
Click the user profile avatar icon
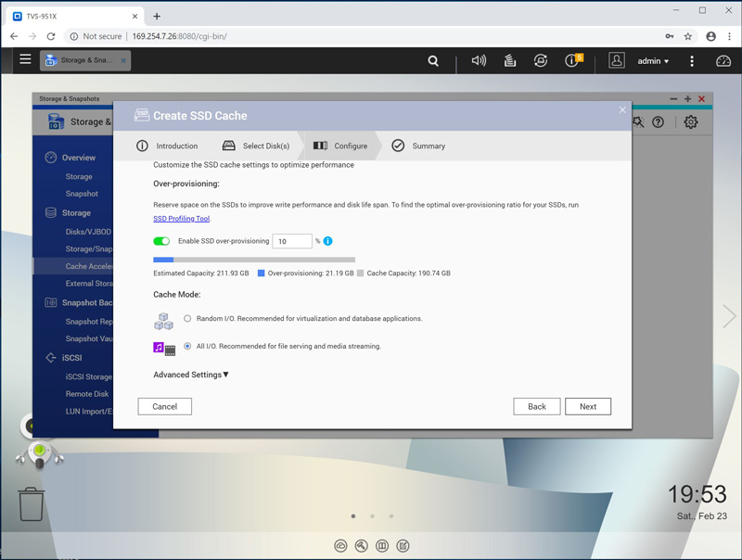[616, 60]
